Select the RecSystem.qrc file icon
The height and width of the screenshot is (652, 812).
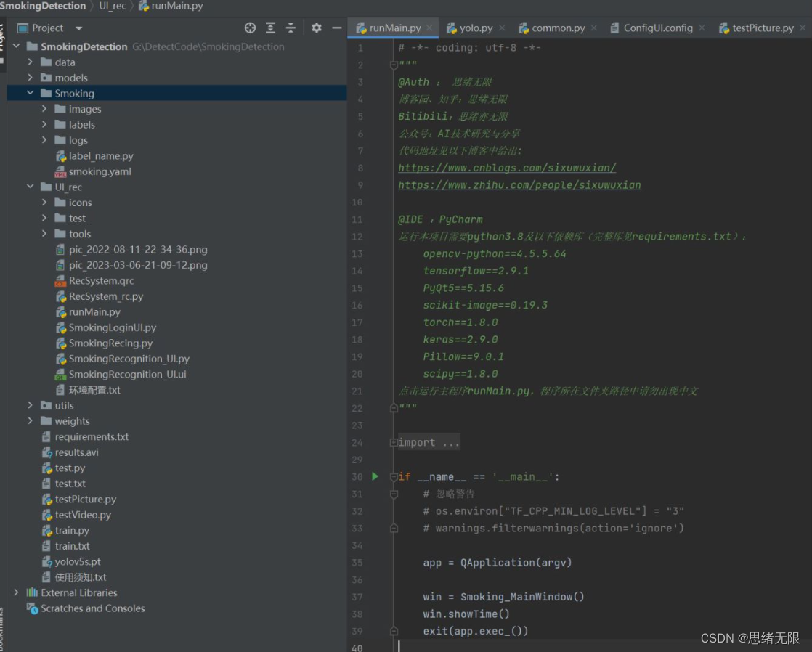(x=60, y=281)
